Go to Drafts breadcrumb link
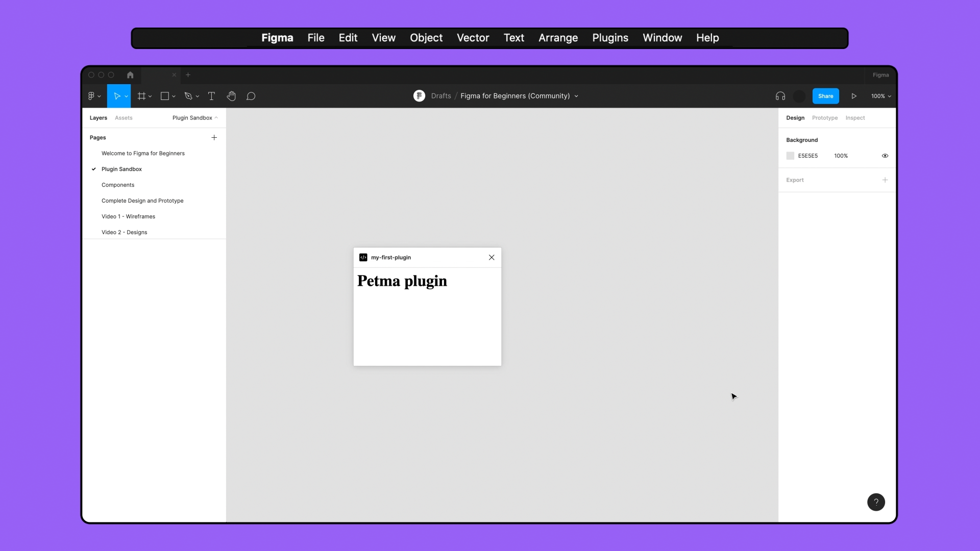This screenshot has height=551, width=980. pyautogui.click(x=441, y=96)
